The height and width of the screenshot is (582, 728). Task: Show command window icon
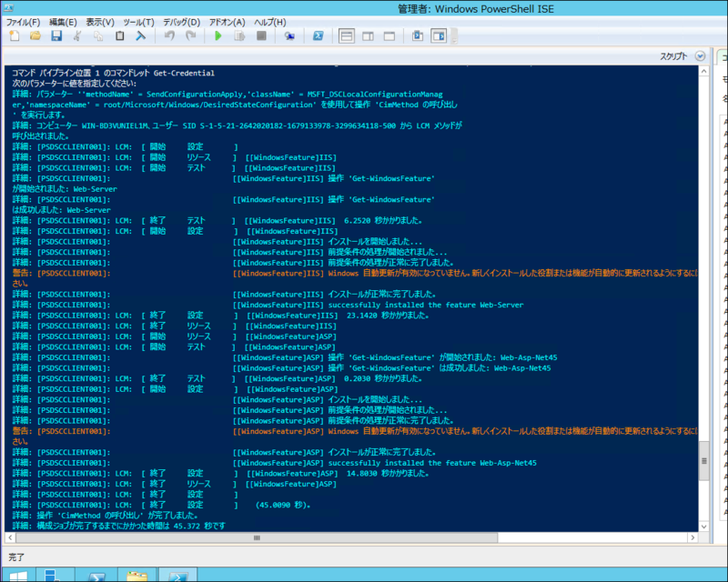click(417, 36)
